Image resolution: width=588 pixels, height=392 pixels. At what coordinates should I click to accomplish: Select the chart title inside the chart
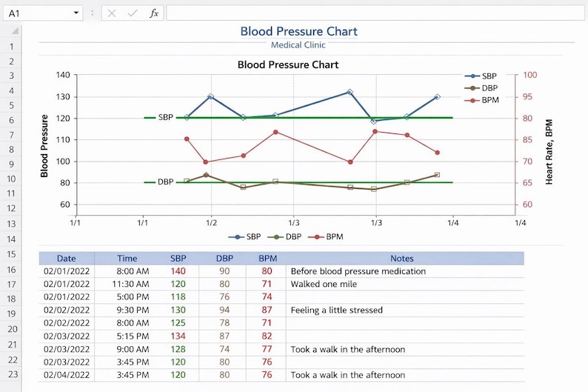(288, 64)
